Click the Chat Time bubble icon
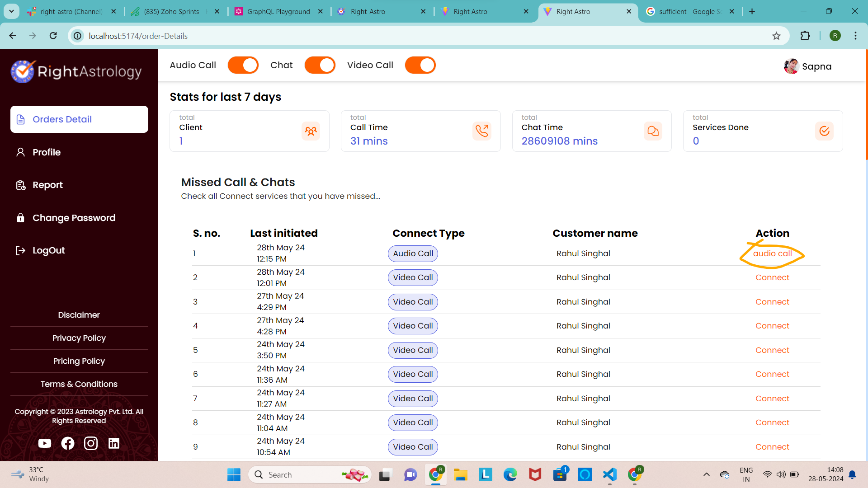 point(653,131)
